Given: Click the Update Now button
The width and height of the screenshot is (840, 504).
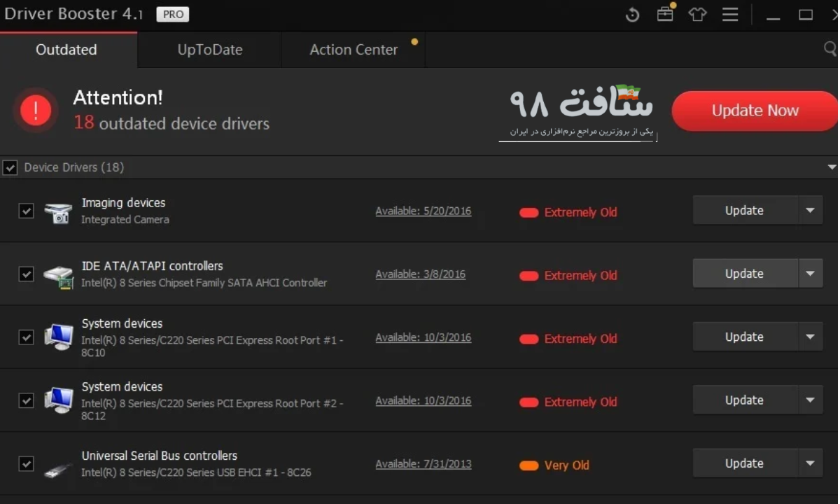Looking at the screenshot, I should (x=755, y=111).
